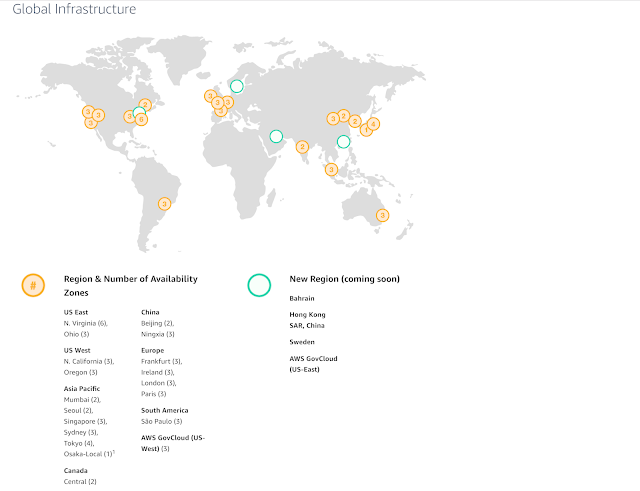The image size is (640, 491).
Task: Click 'Frankfurt (3)' in legend
Action: pos(162,362)
